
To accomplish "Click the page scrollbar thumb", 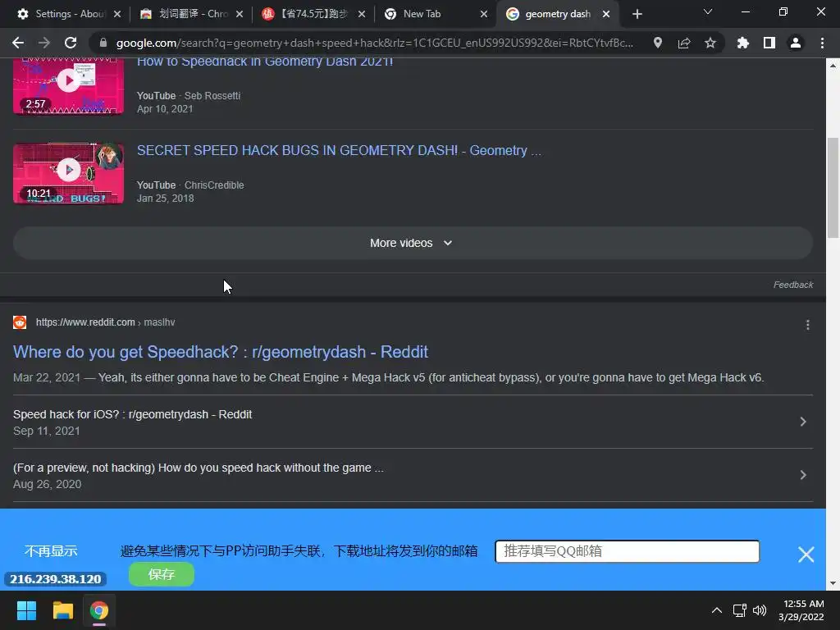I will click(833, 188).
